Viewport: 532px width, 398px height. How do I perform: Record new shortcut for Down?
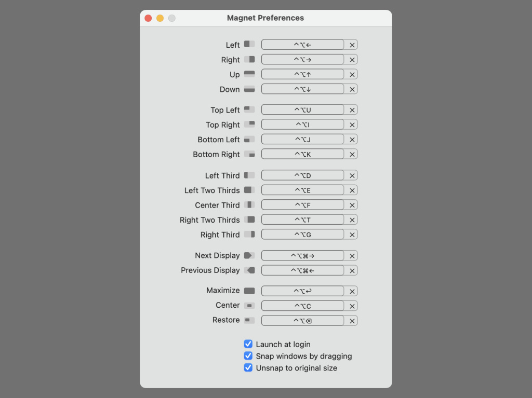302,89
